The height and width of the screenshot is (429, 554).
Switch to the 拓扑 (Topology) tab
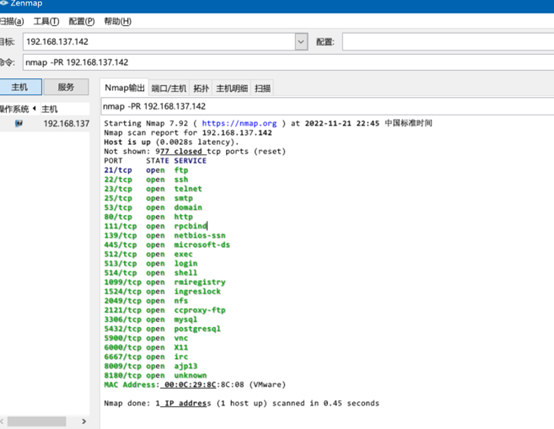point(201,88)
